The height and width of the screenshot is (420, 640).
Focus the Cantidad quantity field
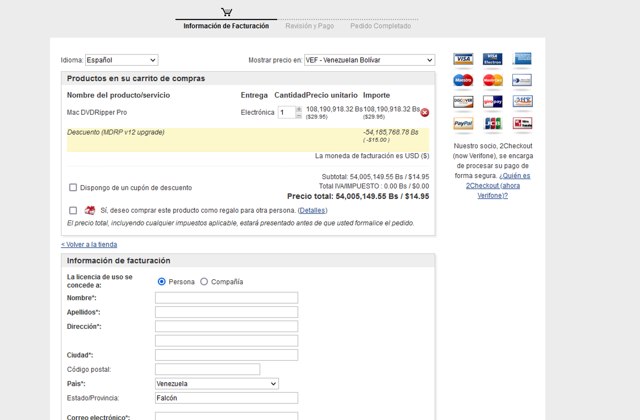tap(287, 113)
